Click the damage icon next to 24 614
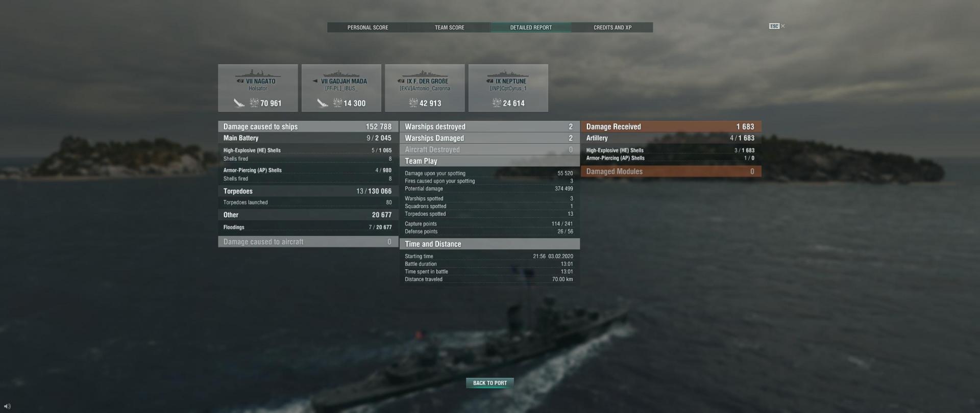 [497, 103]
